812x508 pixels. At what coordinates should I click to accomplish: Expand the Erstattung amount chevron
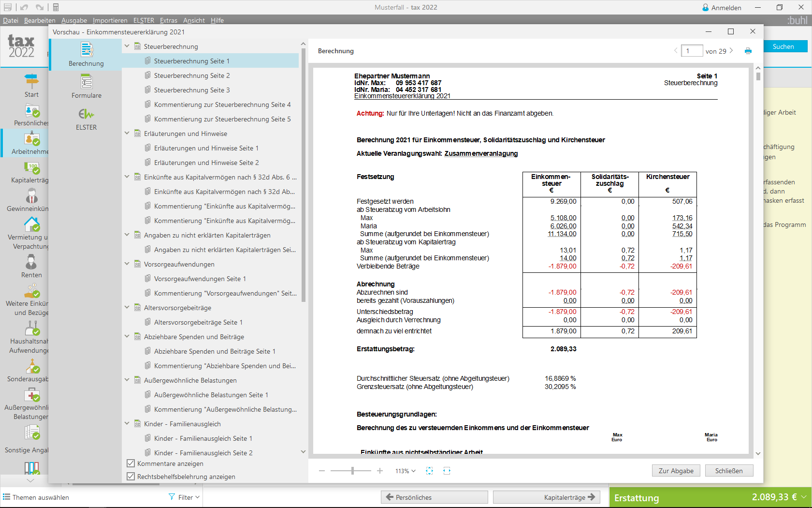point(804,497)
